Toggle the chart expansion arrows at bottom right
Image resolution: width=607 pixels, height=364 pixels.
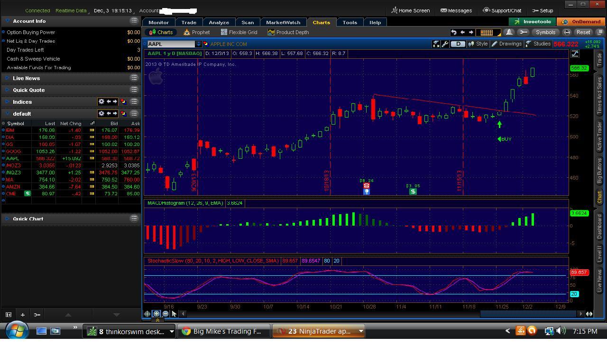[x=589, y=314]
